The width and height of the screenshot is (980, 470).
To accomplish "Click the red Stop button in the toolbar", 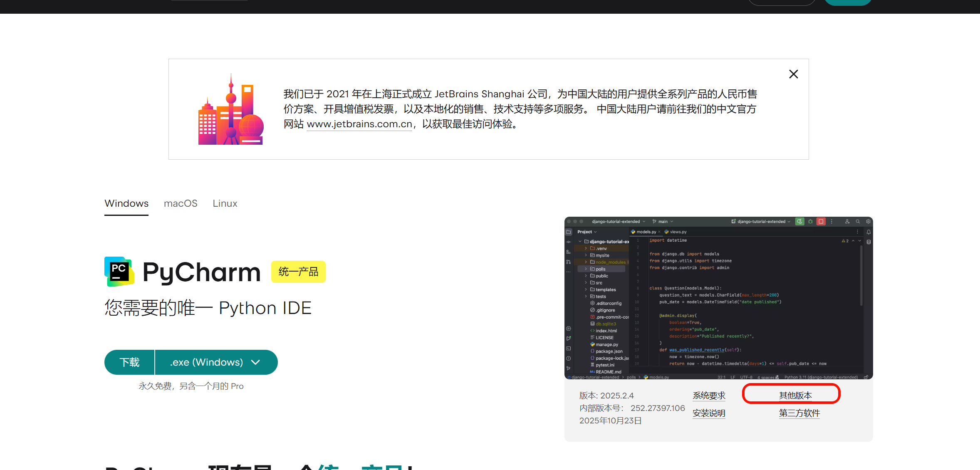I will tap(821, 222).
